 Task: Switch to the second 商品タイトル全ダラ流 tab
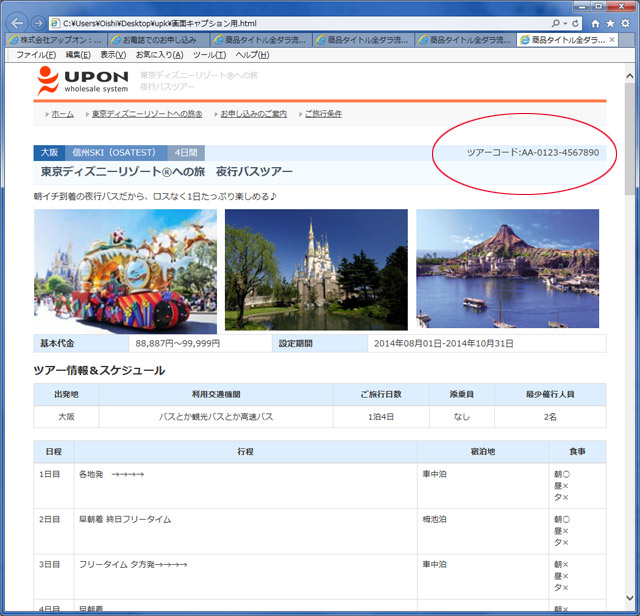tap(363, 40)
